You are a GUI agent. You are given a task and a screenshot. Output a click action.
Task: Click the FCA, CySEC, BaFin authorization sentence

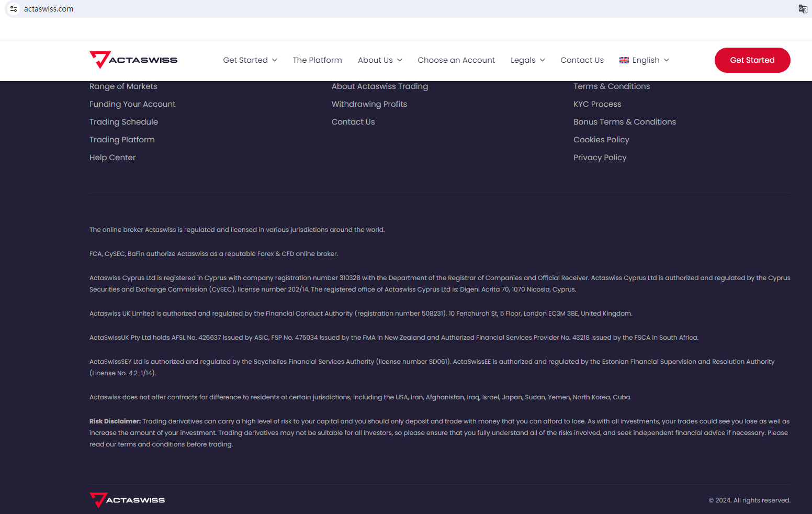point(213,254)
